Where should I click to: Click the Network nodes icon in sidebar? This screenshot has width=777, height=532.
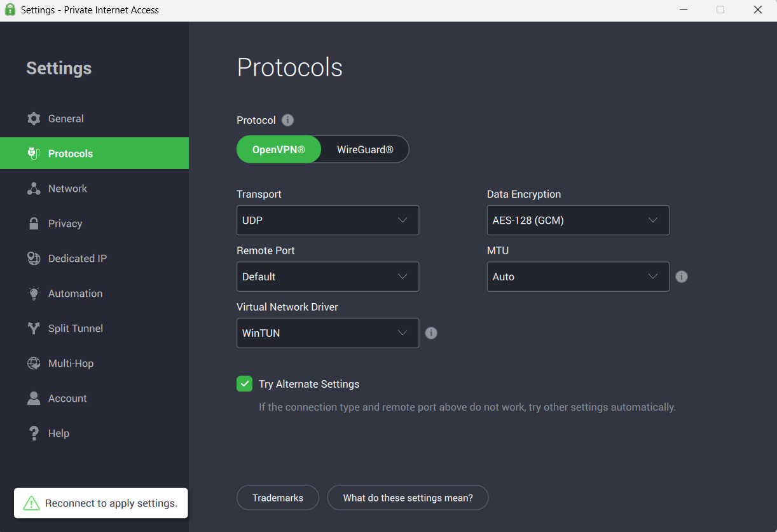point(34,189)
